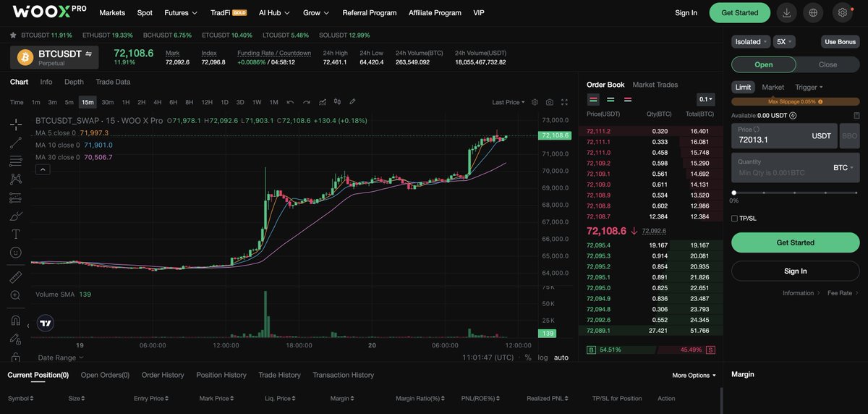Open the Fee Rate link
Image resolution: width=868 pixels, height=414 pixels.
tap(842, 293)
